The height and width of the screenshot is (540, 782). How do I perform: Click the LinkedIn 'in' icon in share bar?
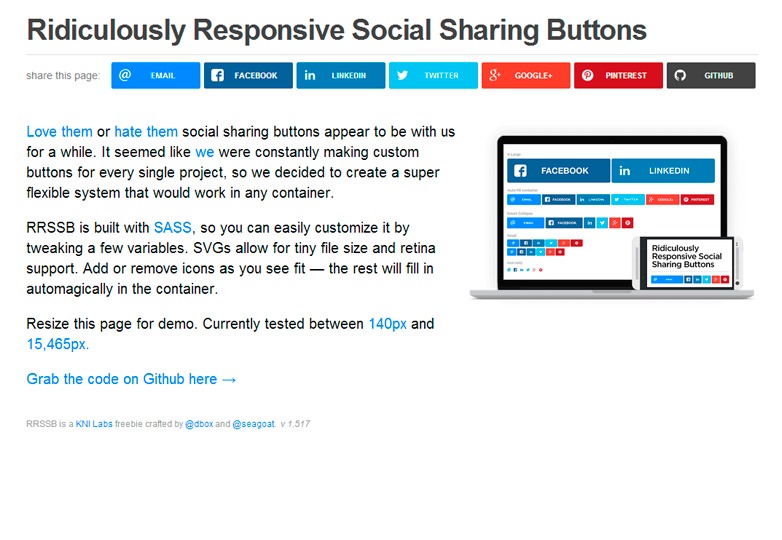tap(310, 75)
